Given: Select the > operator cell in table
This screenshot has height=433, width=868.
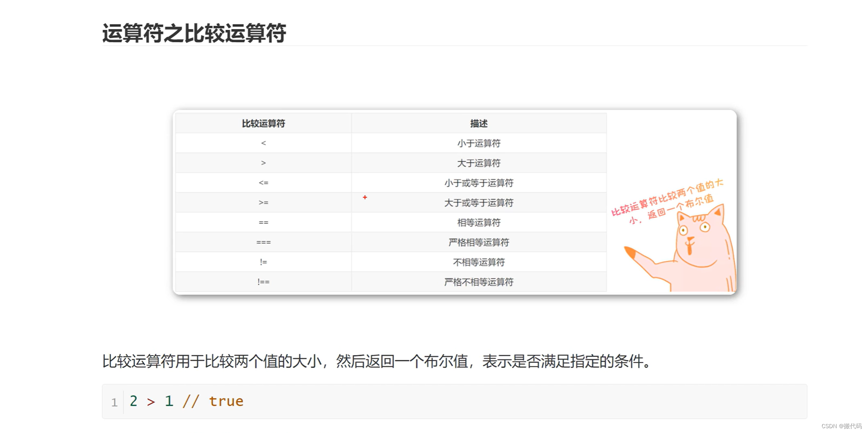Looking at the screenshot, I should tap(263, 163).
